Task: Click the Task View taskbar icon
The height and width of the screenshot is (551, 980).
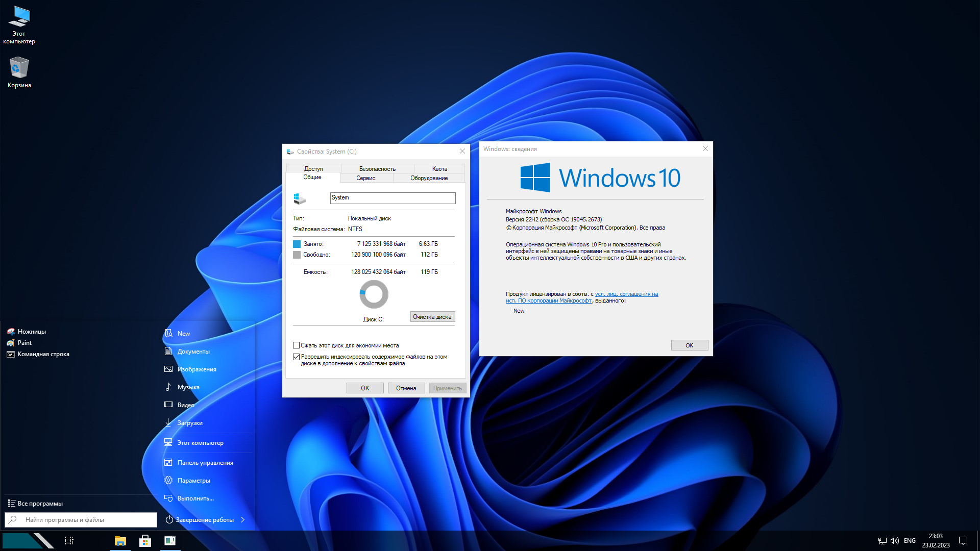Action: pyautogui.click(x=69, y=540)
